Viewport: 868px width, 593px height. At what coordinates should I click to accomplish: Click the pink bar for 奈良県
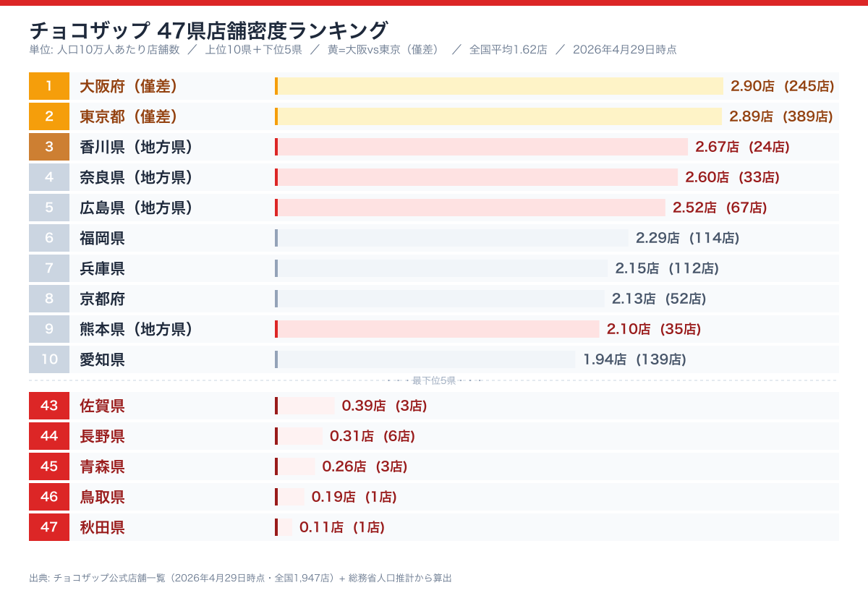pyautogui.click(x=476, y=177)
